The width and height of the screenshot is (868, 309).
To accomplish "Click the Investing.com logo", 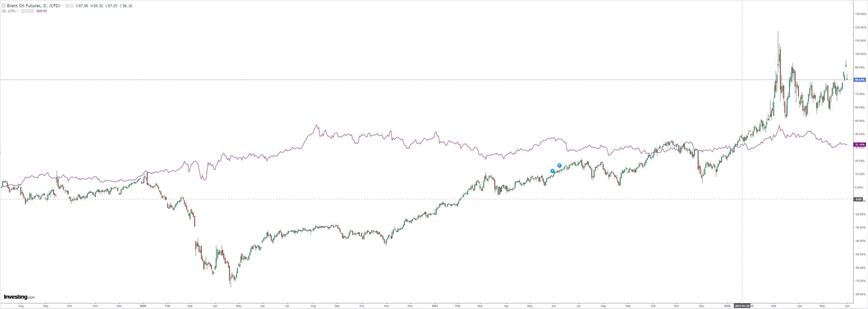I will [x=19, y=297].
